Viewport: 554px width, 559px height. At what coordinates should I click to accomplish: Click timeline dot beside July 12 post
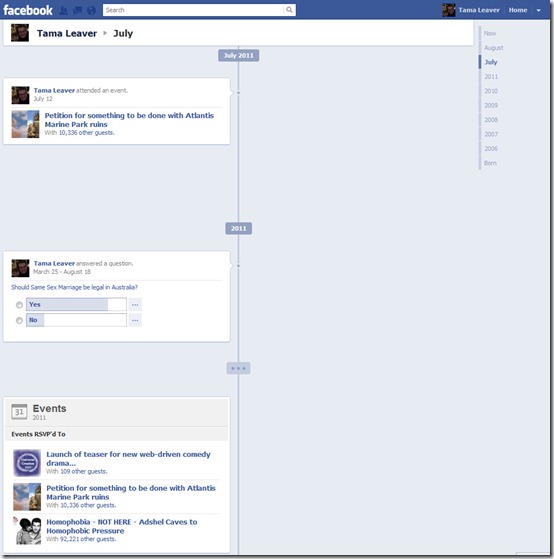238,93
